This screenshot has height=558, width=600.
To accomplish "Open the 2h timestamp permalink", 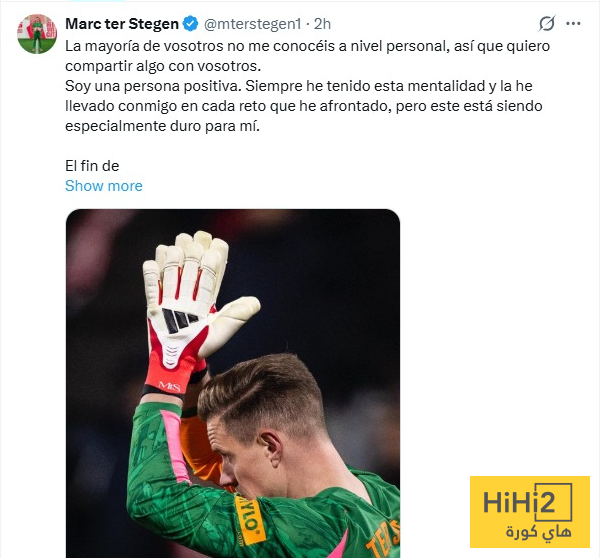I will (x=322, y=24).
